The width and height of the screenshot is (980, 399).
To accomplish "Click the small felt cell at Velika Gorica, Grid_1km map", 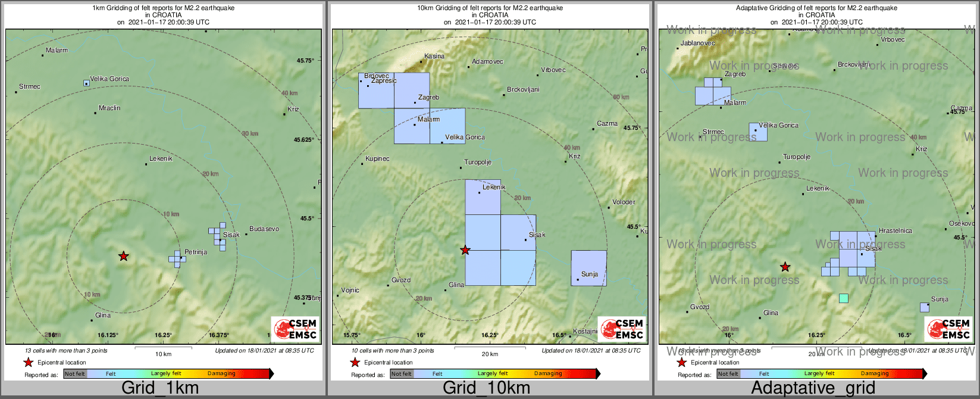I will click(87, 83).
